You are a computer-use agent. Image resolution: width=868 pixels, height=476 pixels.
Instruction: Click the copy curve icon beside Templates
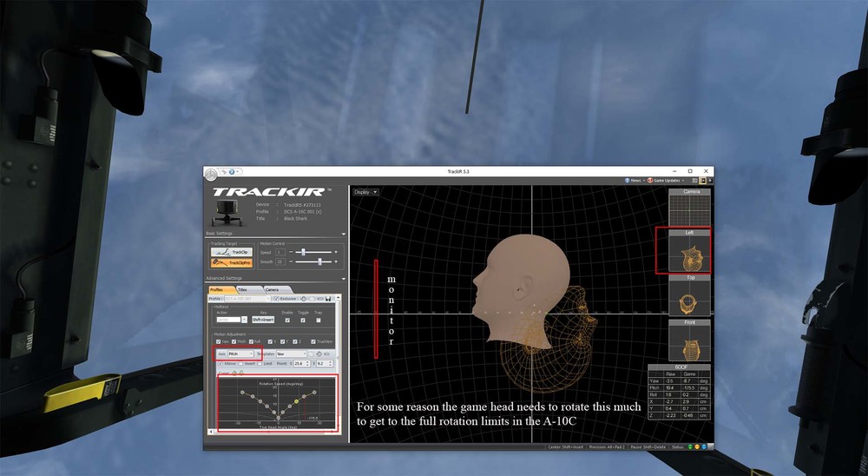[x=311, y=354]
